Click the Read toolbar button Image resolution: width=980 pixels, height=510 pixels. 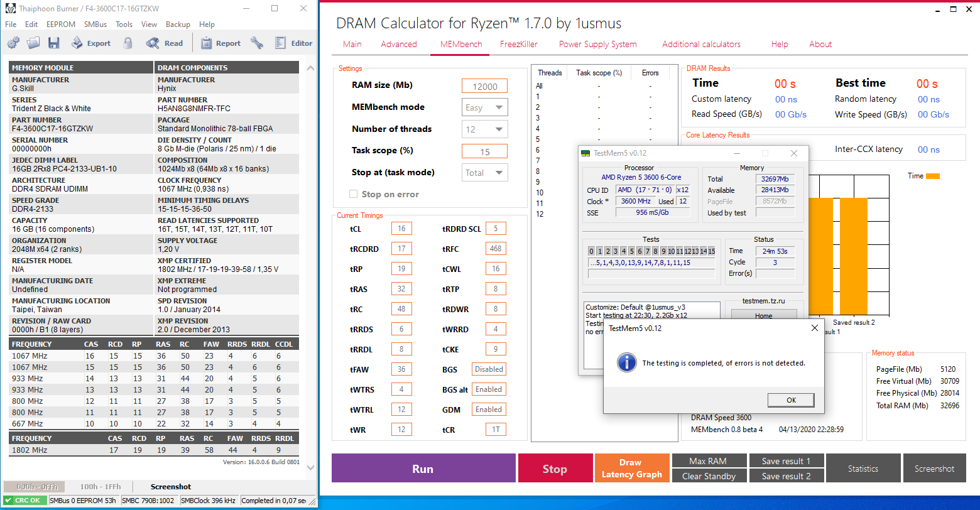(x=165, y=43)
